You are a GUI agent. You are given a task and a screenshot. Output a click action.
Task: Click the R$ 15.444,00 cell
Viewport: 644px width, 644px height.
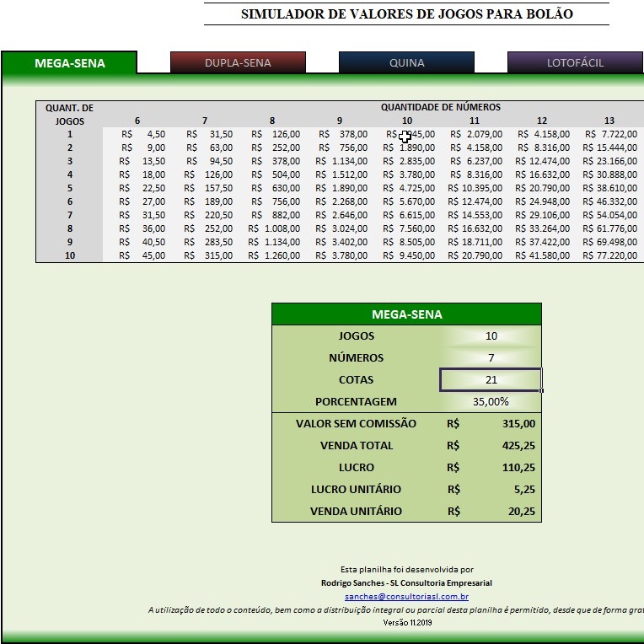609,148
